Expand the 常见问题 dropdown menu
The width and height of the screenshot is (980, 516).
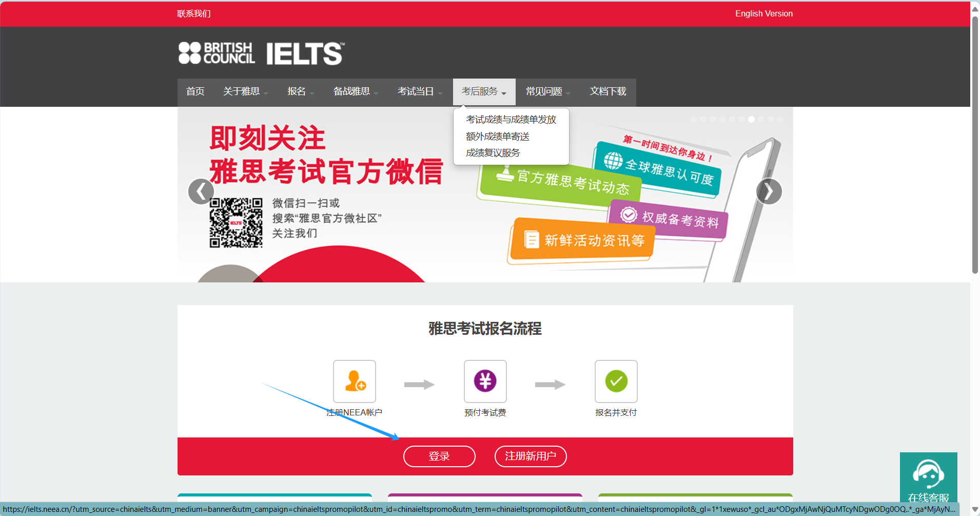pyautogui.click(x=548, y=92)
